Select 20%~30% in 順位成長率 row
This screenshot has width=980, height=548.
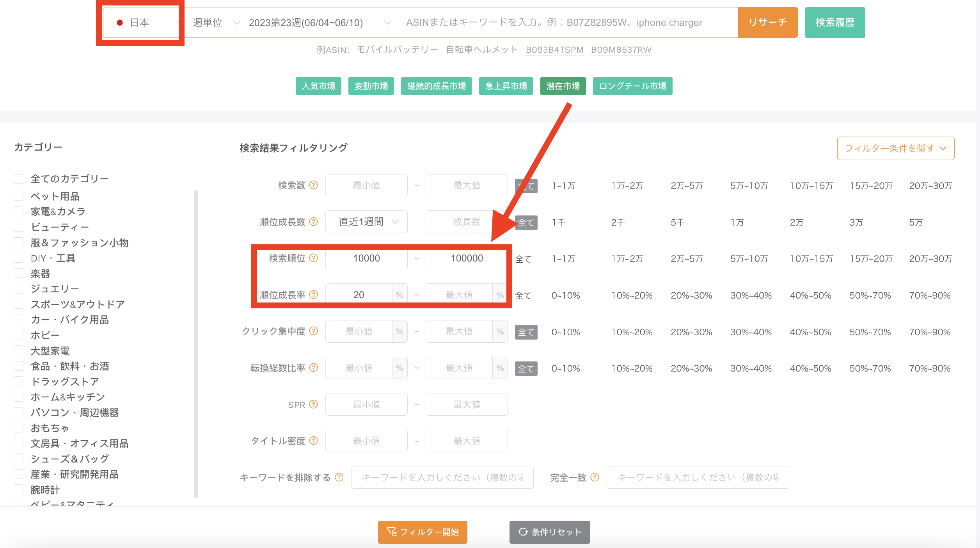[x=691, y=295]
